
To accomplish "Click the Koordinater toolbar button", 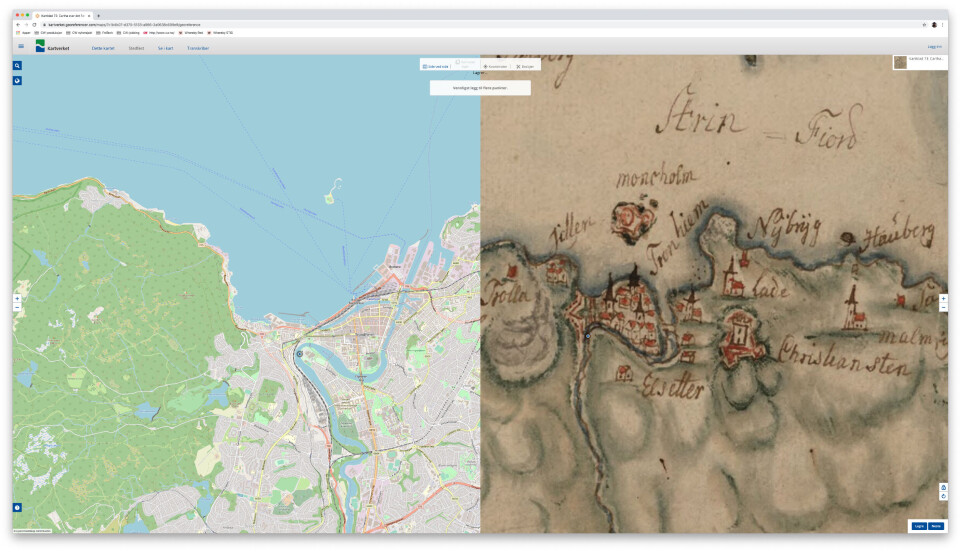I will click(x=495, y=66).
